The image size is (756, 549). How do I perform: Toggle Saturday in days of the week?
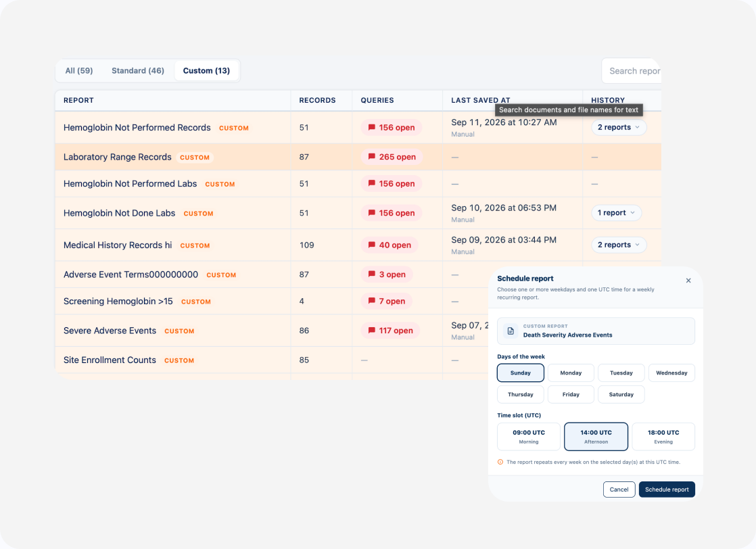click(621, 394)
